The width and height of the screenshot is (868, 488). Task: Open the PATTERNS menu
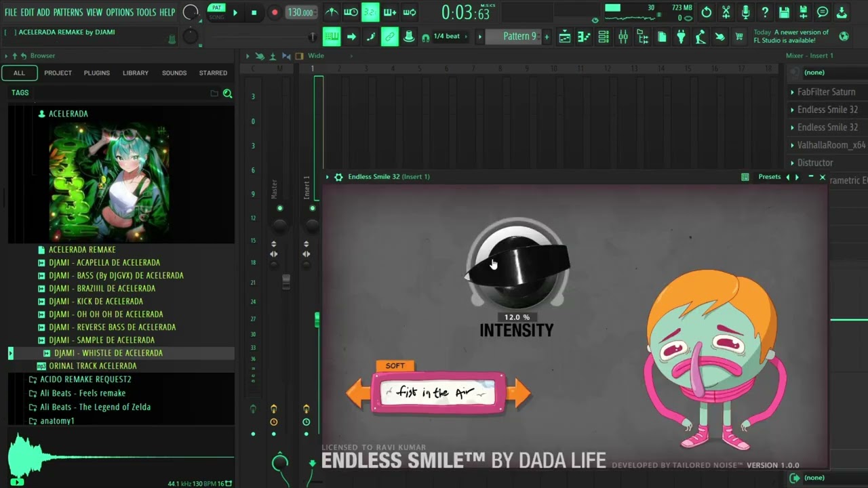pos(68,12)
